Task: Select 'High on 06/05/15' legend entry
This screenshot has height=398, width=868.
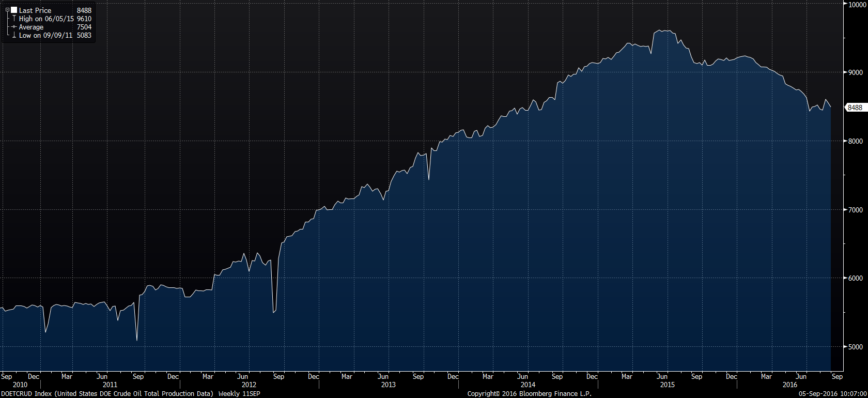Action: [46, 19]
